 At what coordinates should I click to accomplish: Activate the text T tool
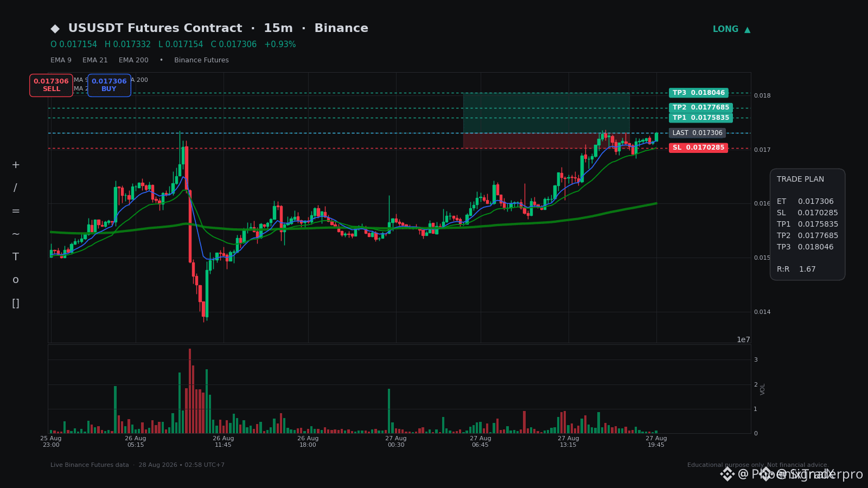[x=16, y=257]
